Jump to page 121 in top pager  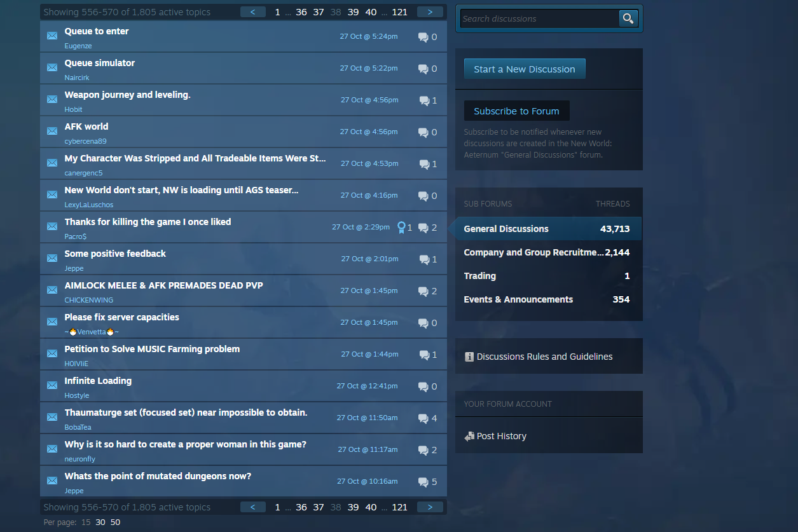[x=399, y=12]
